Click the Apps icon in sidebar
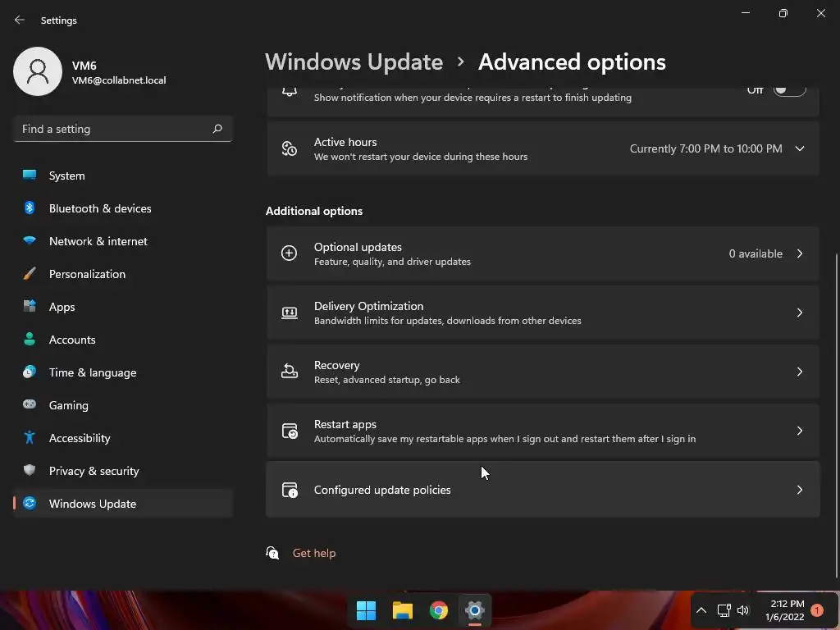Viewport: 840px width, 630px height. coord(30,307)
